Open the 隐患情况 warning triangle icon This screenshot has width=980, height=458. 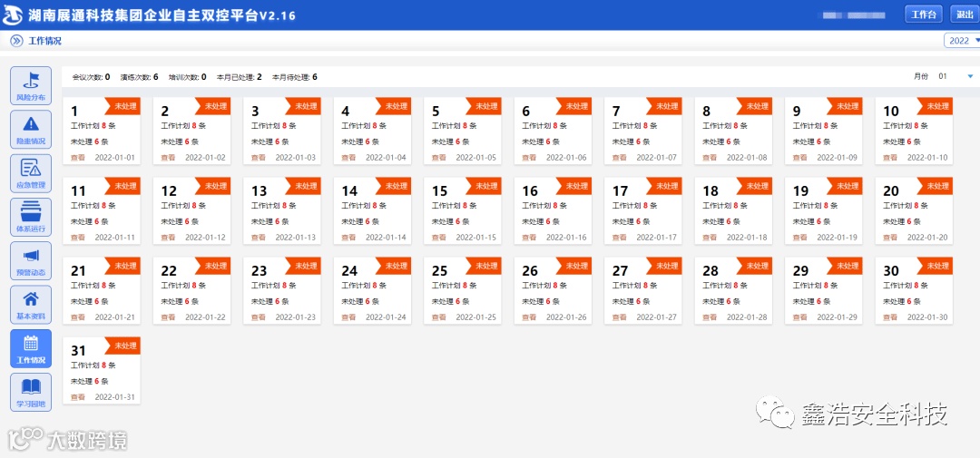(x=31, y=130)
